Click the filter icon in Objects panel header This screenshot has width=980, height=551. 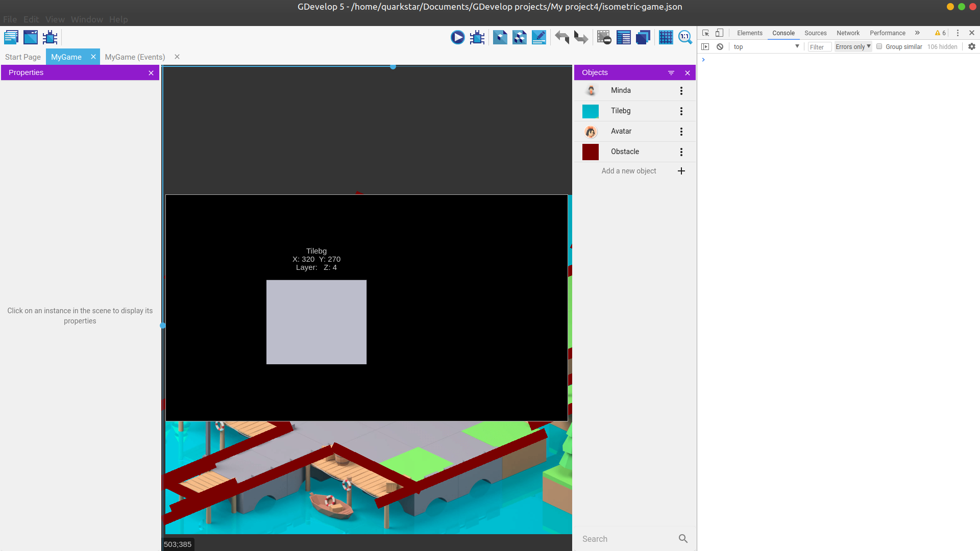click(671, 73)
